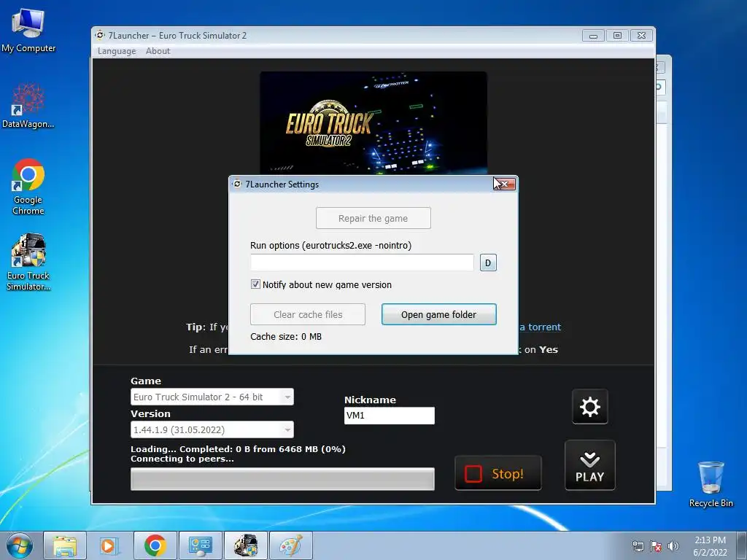The width and height of the screenshot is (747, 560).
Task: Switch to Euro Truck launcher taskbar icon
Action: coord(246,545)
